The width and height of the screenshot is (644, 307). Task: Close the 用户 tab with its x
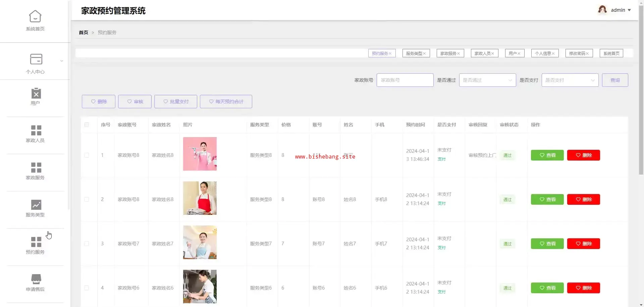tap(519, 54)
